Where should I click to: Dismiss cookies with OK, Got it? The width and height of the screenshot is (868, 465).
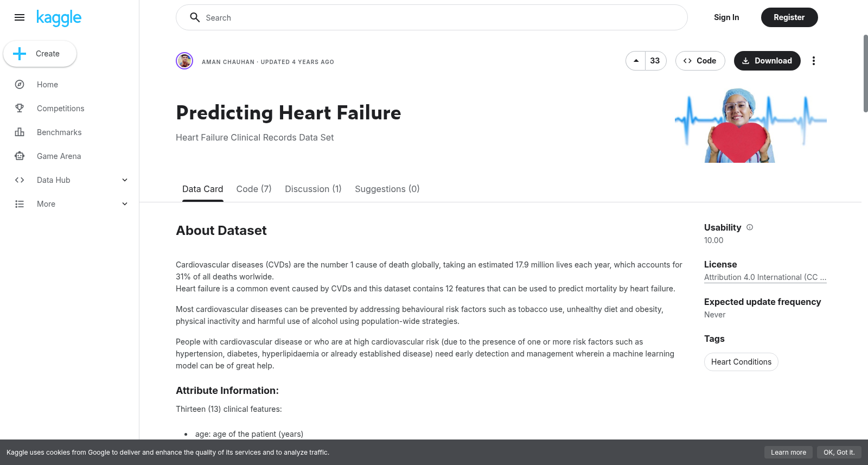839,453
